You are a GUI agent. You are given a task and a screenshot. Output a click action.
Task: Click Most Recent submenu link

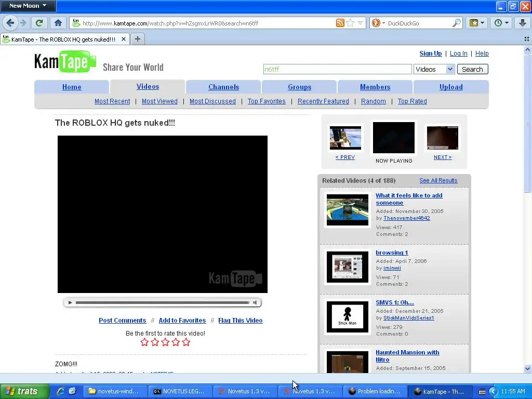tap(112, 101)
